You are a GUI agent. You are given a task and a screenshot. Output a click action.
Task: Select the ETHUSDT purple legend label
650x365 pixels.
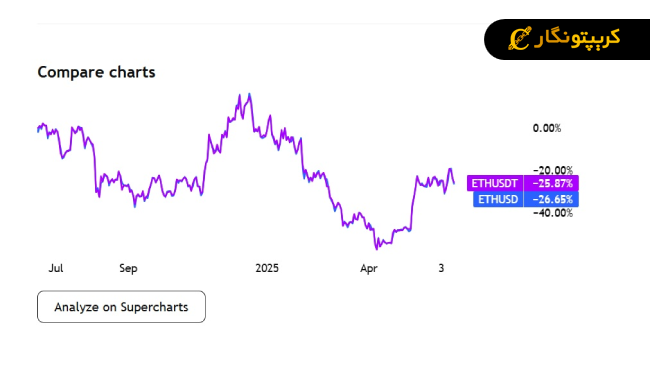(x=495, y=183)
